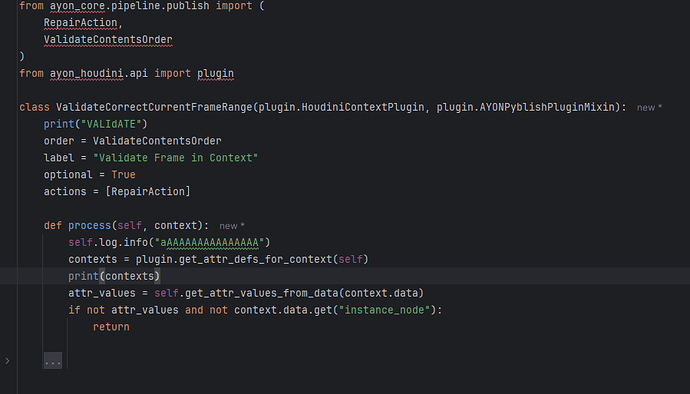Expand the collapsed '...' code placeholder

click(x=53, y=361)
